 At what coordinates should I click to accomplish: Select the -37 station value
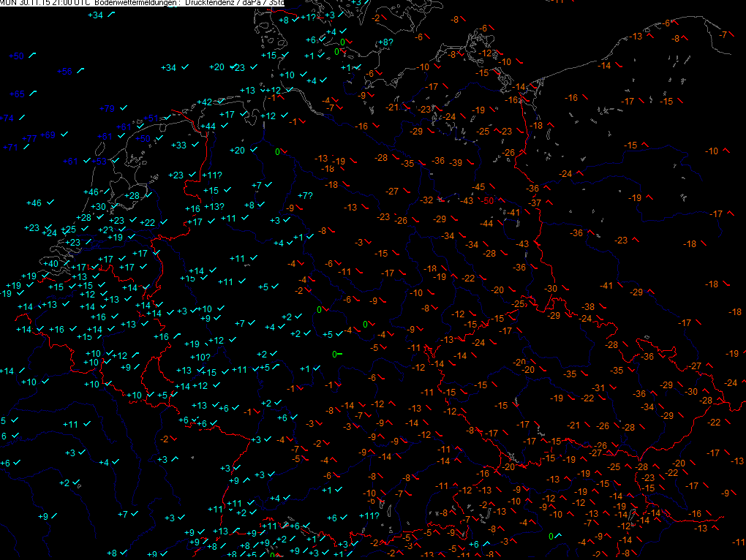535,203
